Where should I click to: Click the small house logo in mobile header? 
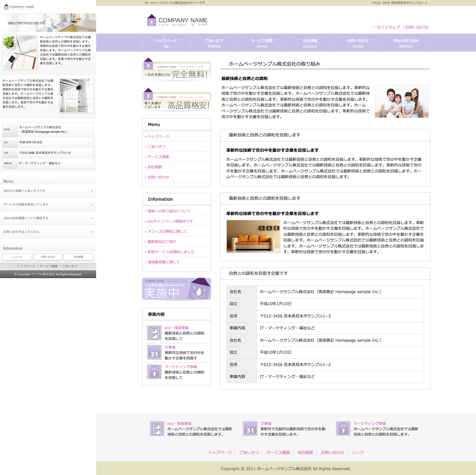click(6, 7)
